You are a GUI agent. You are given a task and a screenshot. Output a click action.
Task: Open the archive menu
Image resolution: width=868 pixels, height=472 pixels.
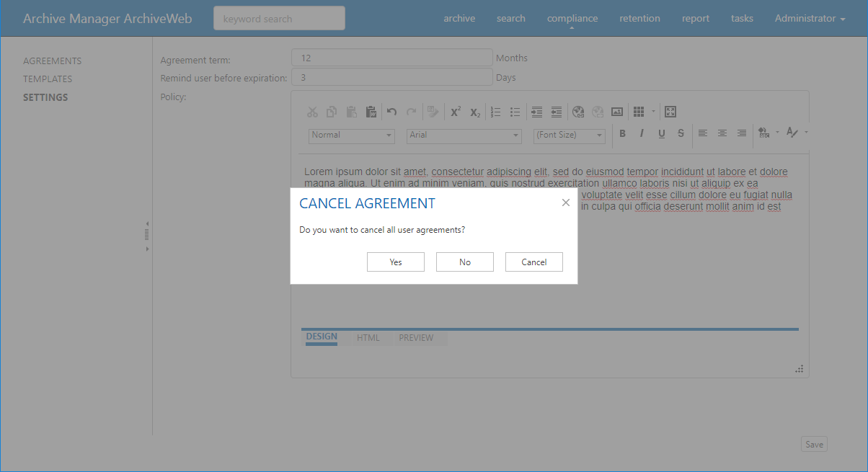(x=459, y=19)
